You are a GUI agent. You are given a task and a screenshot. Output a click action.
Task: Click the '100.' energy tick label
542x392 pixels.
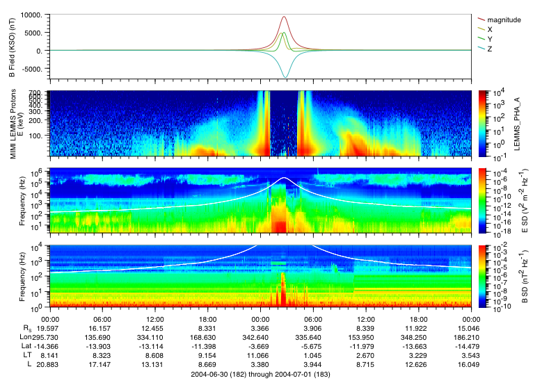tap(35, 136)
